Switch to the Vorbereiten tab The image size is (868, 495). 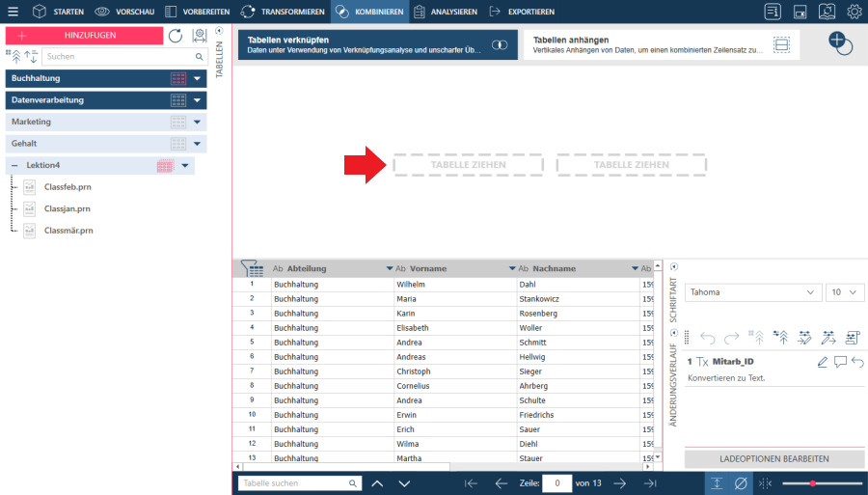[198, 12]
